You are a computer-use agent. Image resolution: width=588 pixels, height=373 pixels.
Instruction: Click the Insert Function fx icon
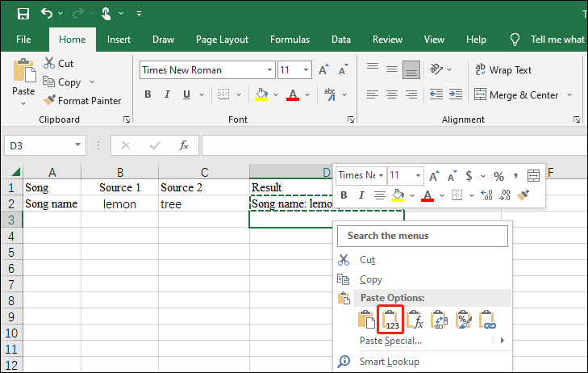(183, 145)
